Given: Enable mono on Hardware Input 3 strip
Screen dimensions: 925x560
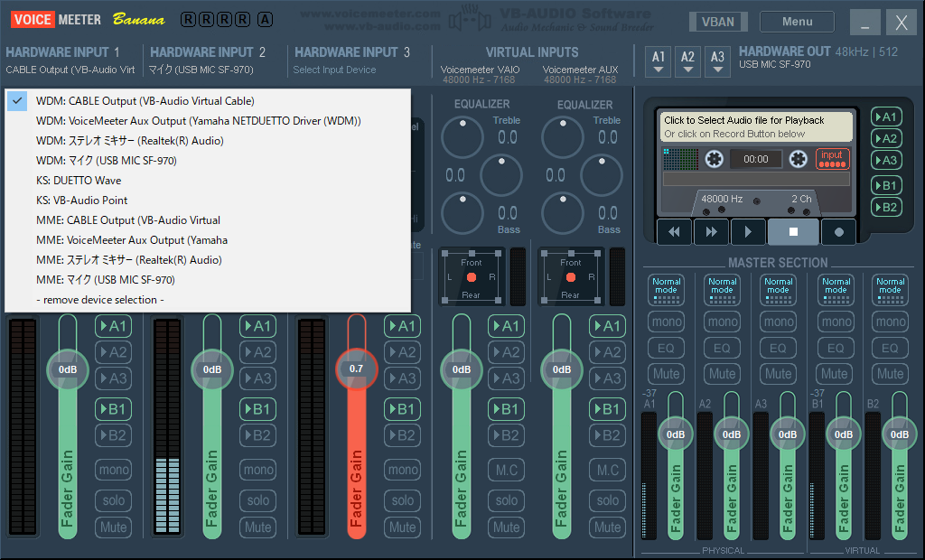Looking at the screenshot, I should 402,470.
